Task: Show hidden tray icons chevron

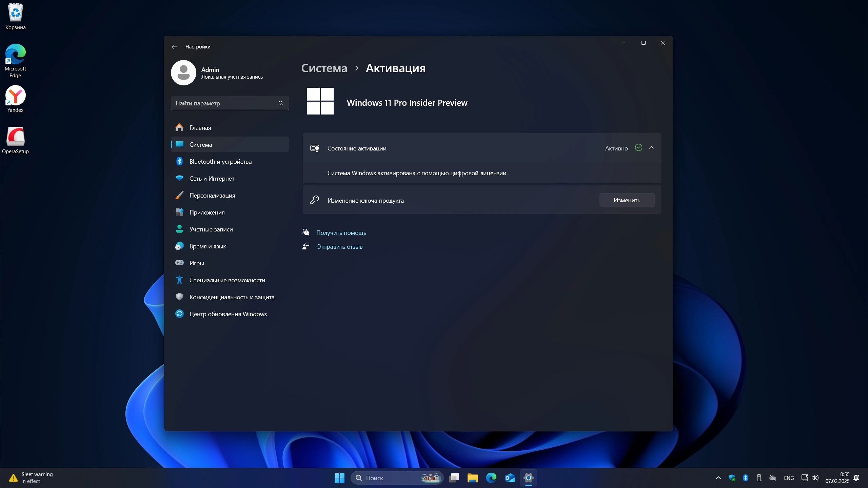Action: (718, 478)
